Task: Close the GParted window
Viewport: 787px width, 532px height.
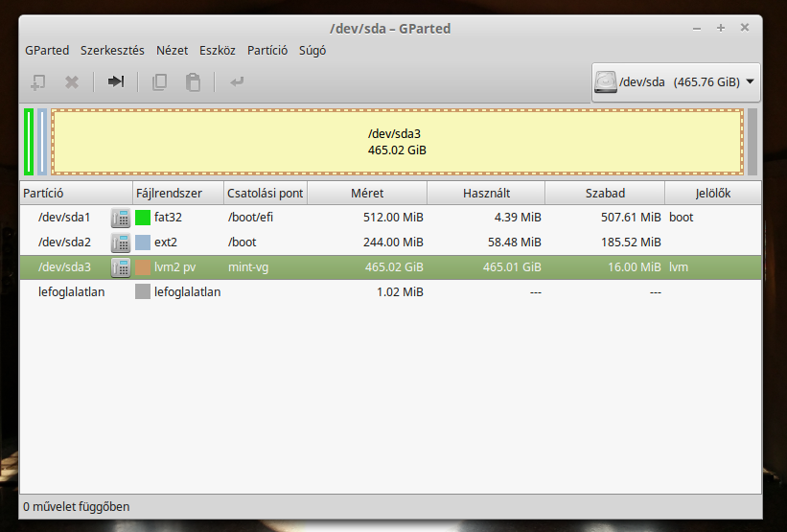Action: [x=745, y=28]
